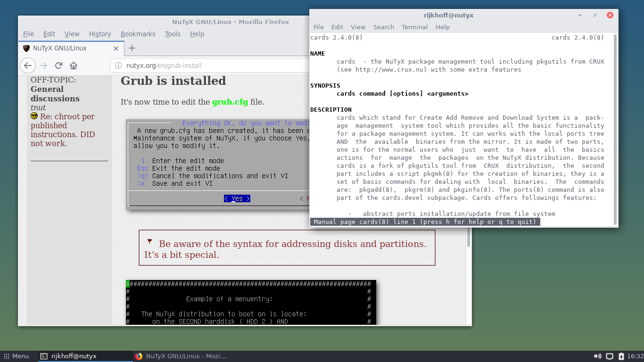Click the volume icon in the system tray

pyautogui.click(x=597, y=356)
